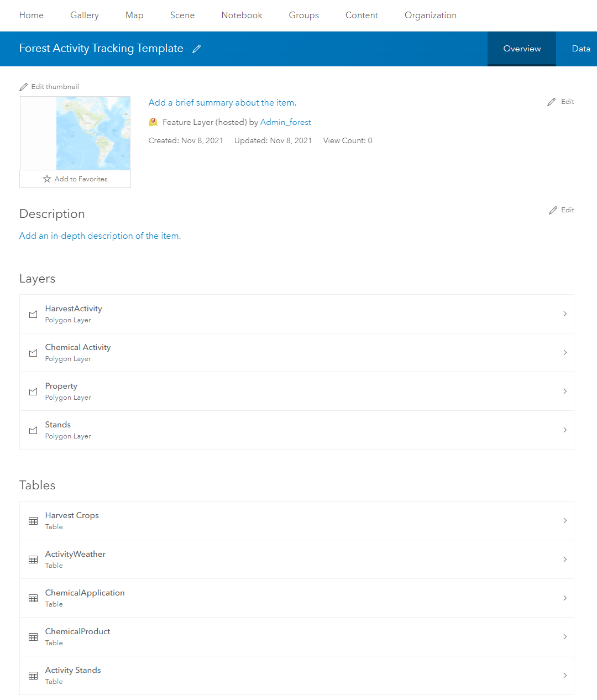Expand the Harvest Crops table chevron
597x700 pixels.
565,521
